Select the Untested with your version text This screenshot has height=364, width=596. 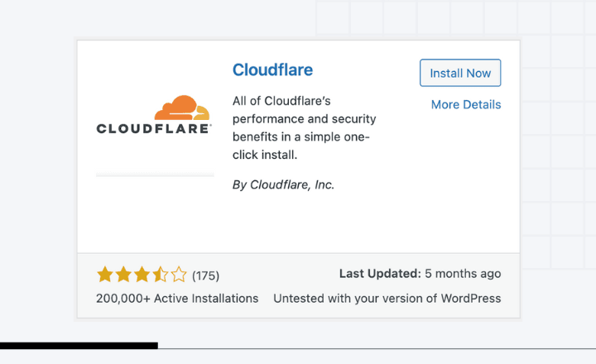point(387,299)
